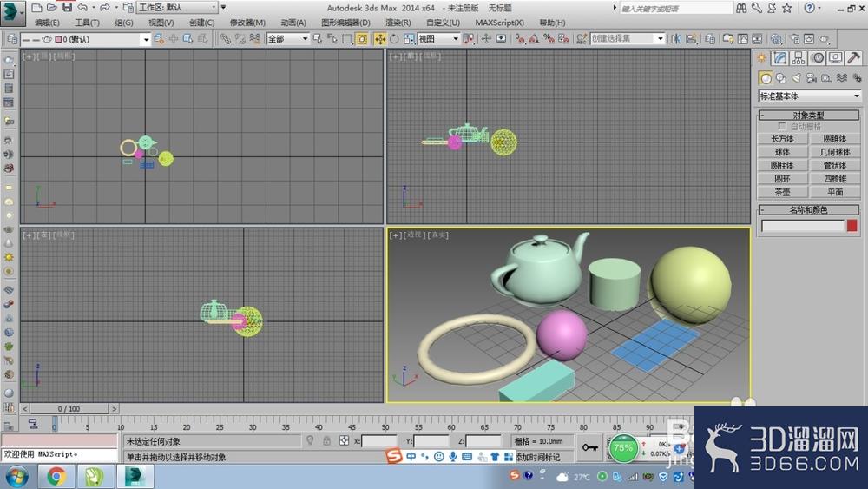Click the Select and Link tool

(225, 39)
